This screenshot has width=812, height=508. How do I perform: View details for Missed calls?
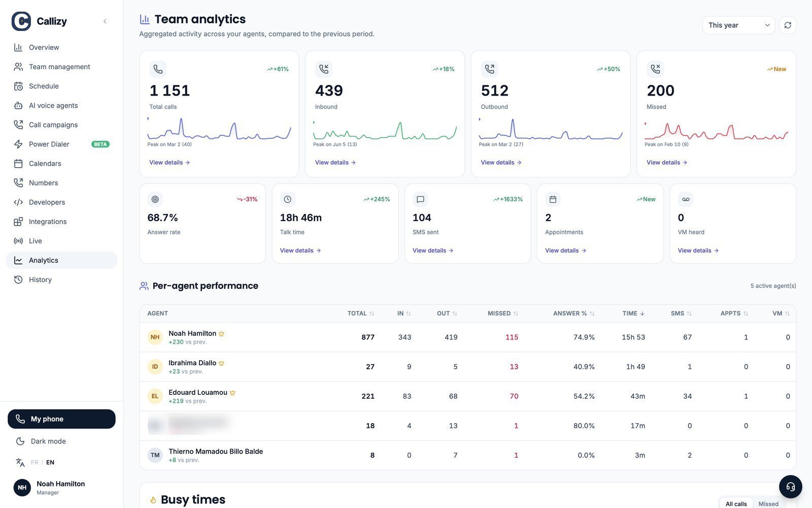coord(667,163)
